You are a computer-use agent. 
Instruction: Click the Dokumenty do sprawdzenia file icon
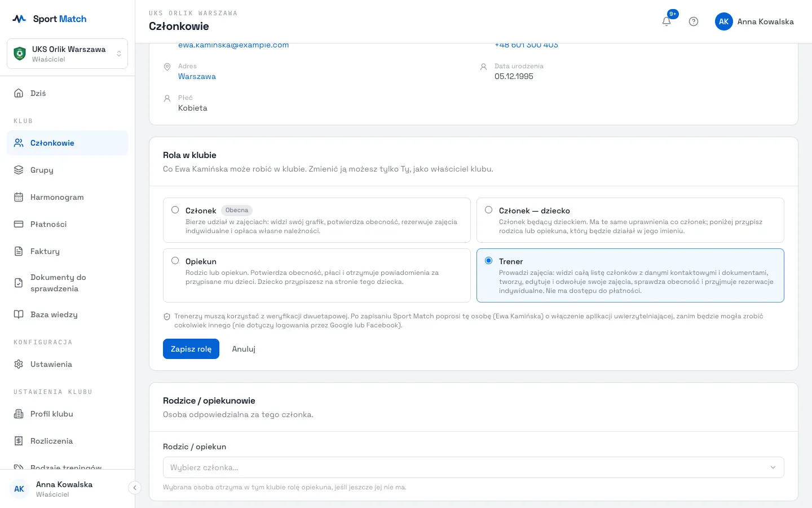click(x=19, y=283)
